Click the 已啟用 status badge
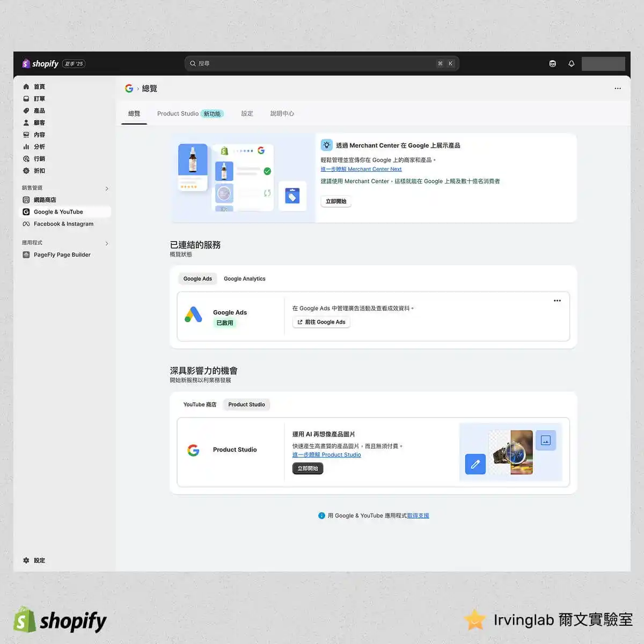This screenshot has height=644, width=644. (x=225, y=323)
